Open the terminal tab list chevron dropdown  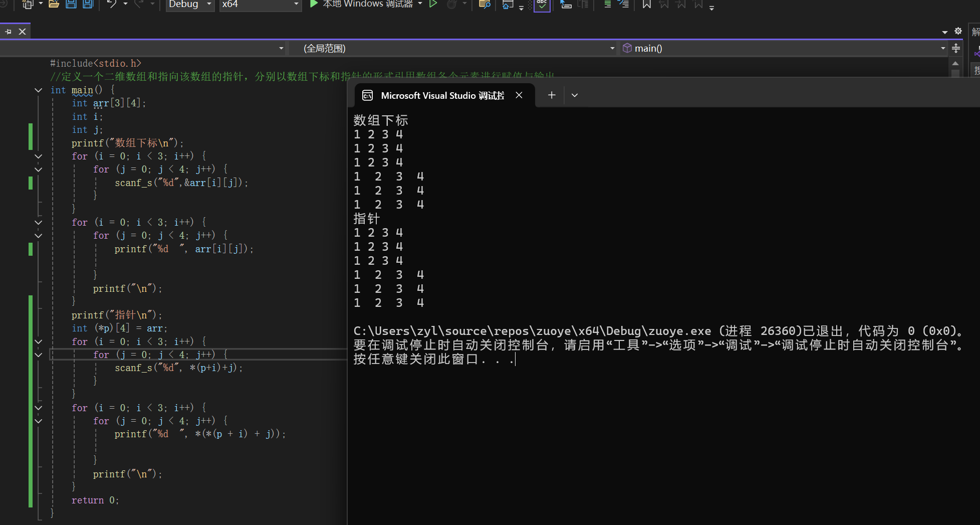575,95
